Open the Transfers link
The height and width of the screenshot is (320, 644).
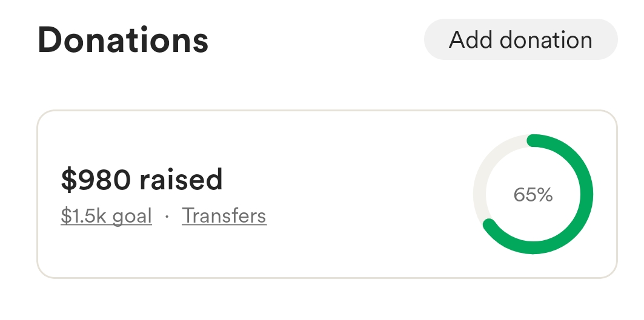pyautogui.click(x=224, y=216)
